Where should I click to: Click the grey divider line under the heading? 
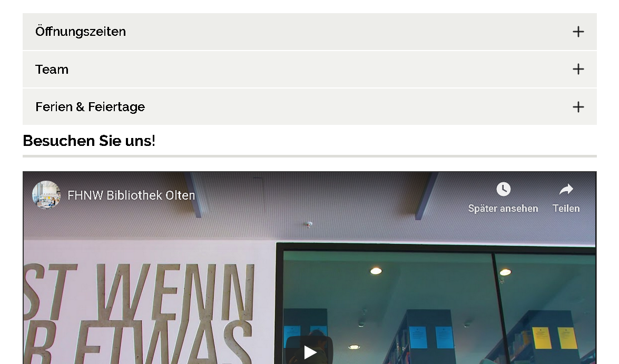tap(310, 156)
